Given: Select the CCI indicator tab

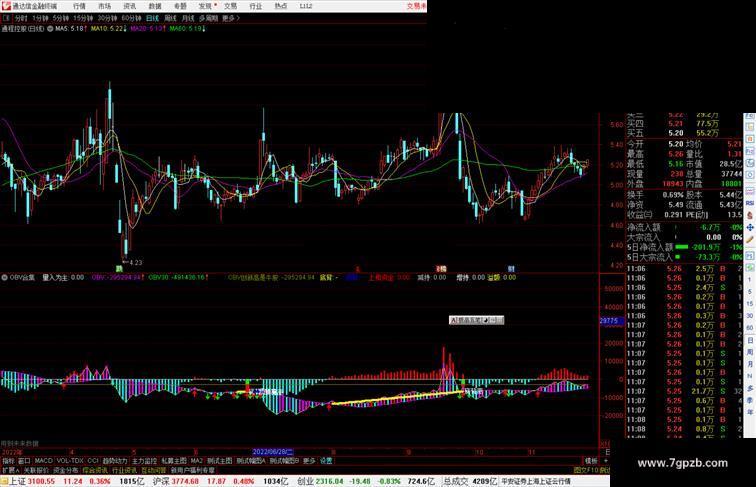Looking at the screenshot, I should tap(93, 461).
